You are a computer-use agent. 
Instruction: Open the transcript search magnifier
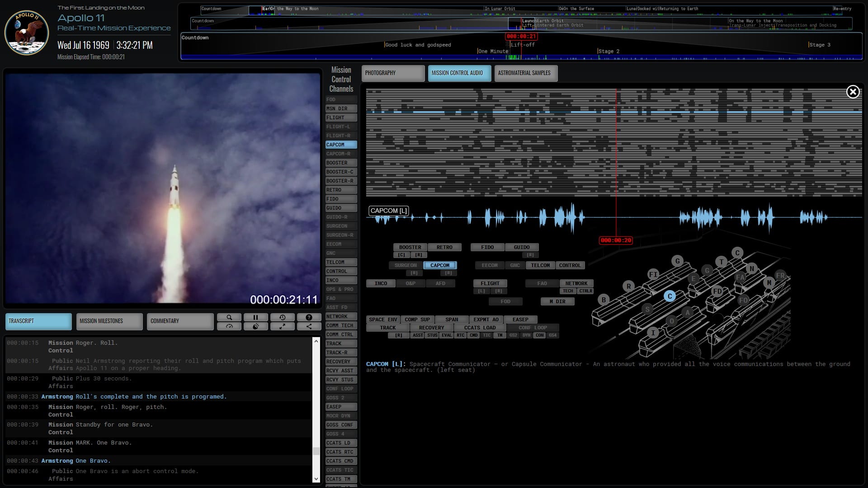point(229,318)
